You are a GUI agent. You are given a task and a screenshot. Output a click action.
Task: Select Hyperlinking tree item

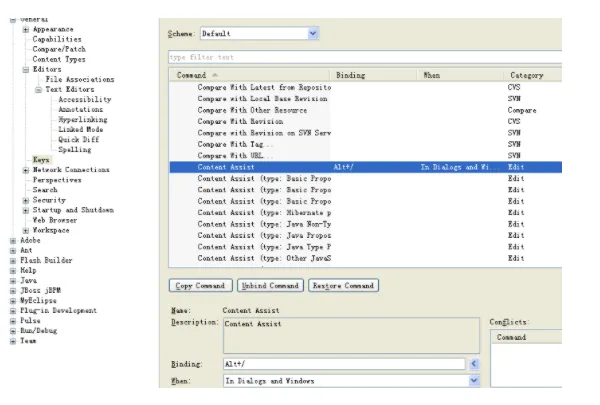83,119
